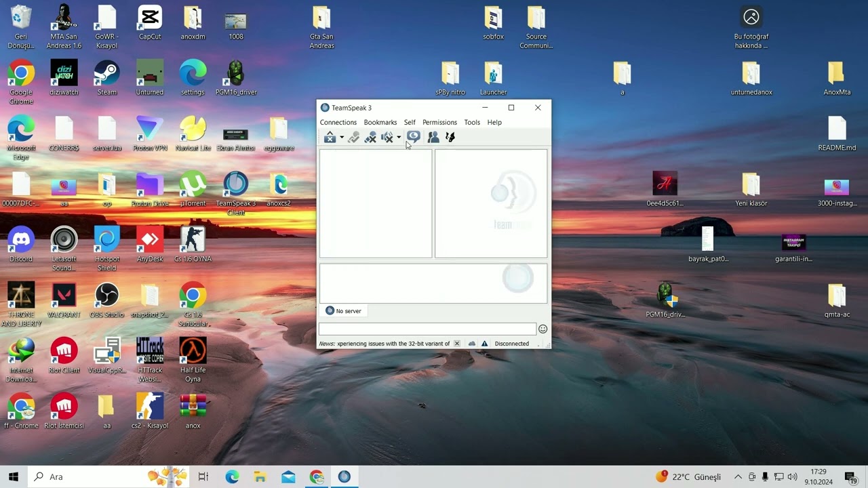
Task: Open the AnyDesk desktop shortcut
Action: (150, 245)
